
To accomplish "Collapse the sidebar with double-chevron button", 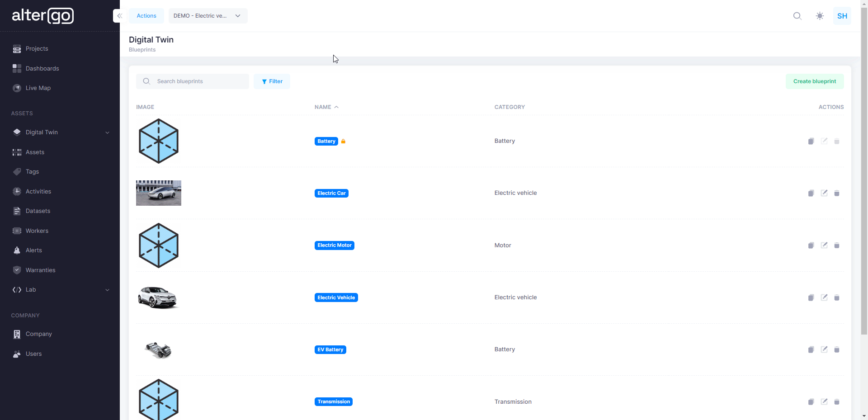I will tap(119, 16).
